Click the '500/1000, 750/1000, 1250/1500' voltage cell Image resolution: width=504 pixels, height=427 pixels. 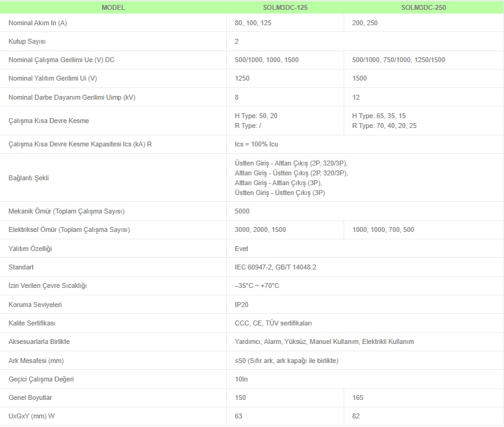(398, 60)
